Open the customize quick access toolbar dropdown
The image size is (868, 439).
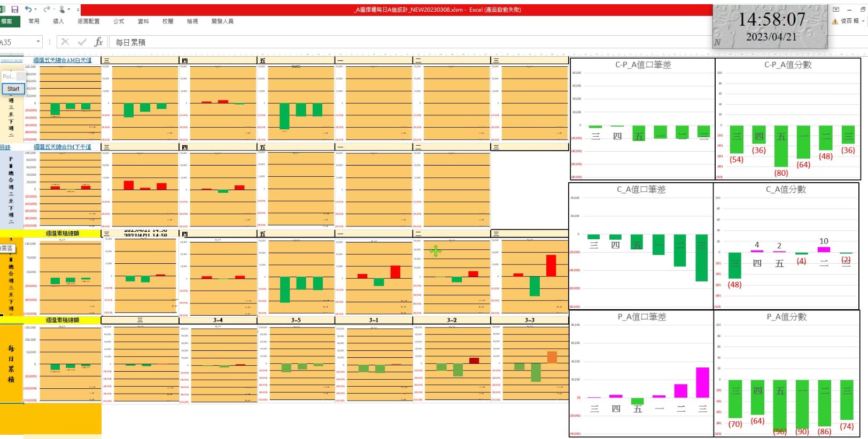pos(78,10)
